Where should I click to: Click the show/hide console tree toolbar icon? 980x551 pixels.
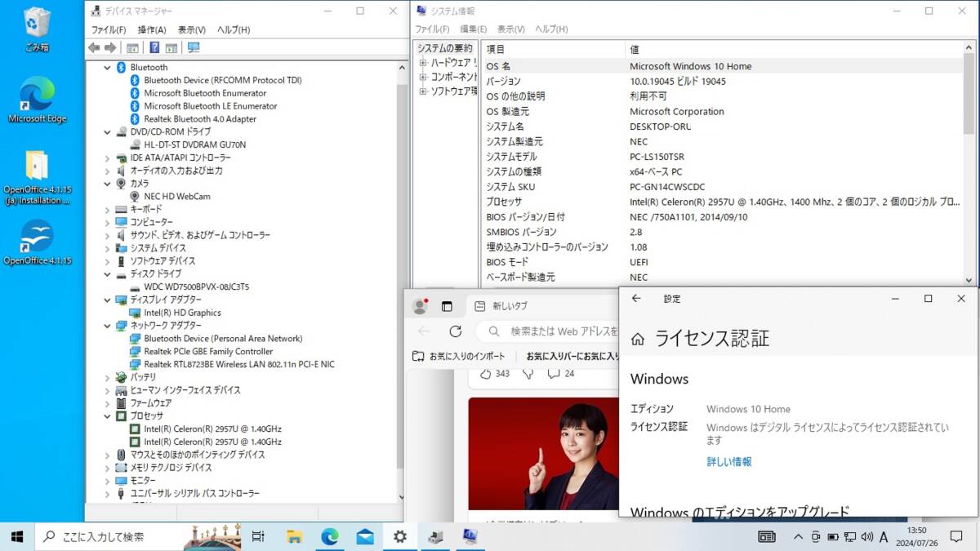[x=133, y=47]
